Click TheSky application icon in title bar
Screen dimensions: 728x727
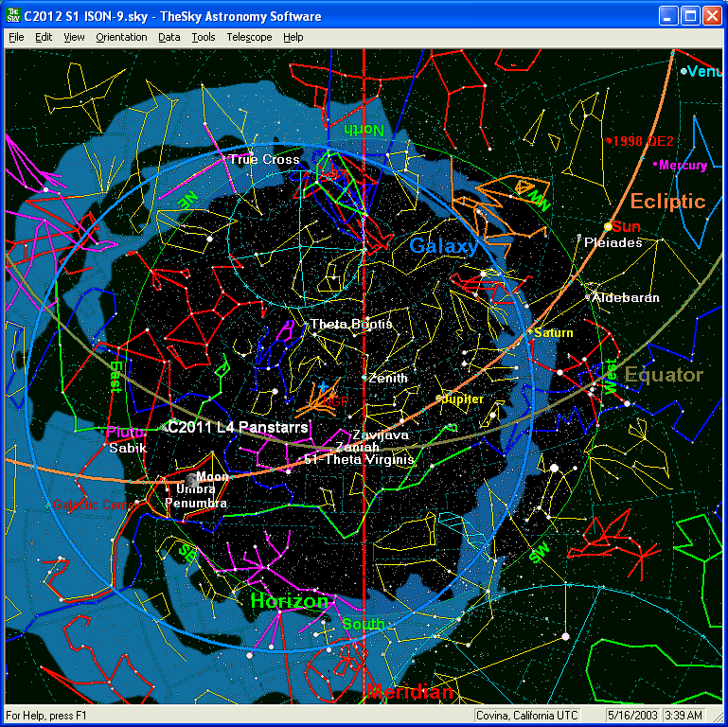[x=14, y=16]
